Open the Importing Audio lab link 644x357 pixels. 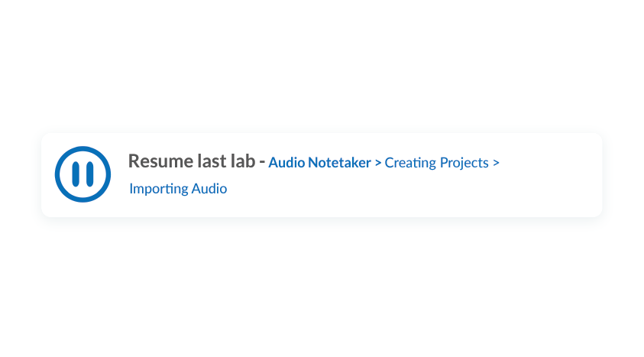(178, 189)
